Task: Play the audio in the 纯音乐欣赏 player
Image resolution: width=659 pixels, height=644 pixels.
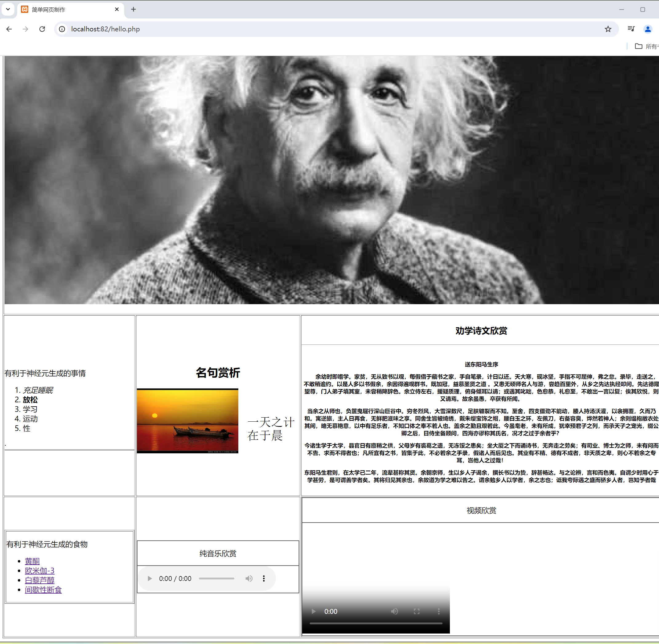Action: pos(149,578)
